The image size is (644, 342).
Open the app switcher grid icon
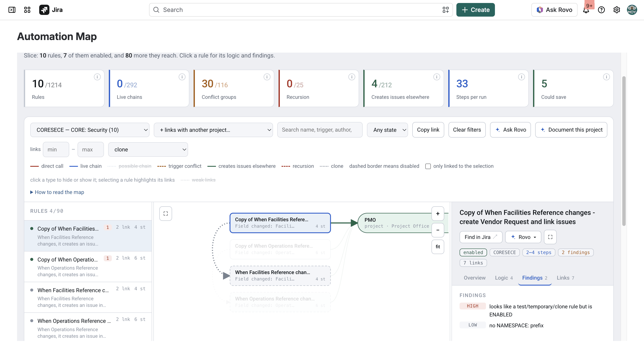click(x=27, y=10)
